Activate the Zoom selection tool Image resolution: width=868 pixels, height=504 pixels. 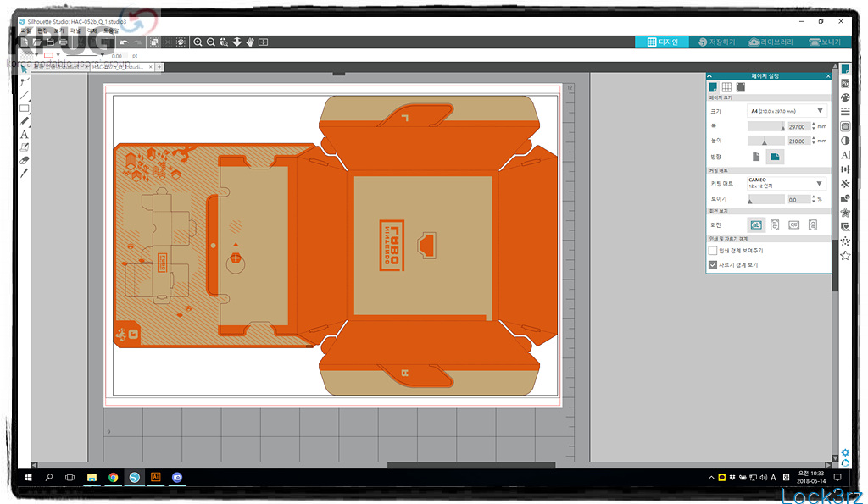224,42
